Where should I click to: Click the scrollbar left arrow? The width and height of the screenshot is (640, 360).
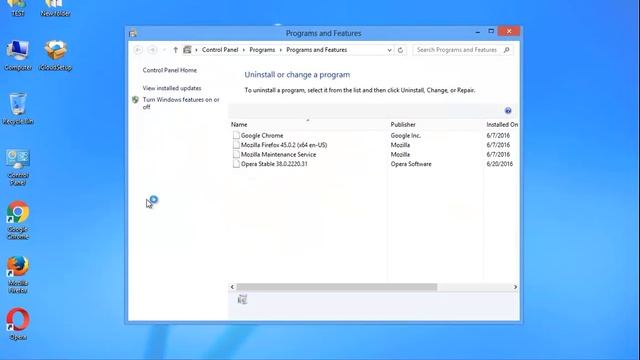[x=232, y=287]
